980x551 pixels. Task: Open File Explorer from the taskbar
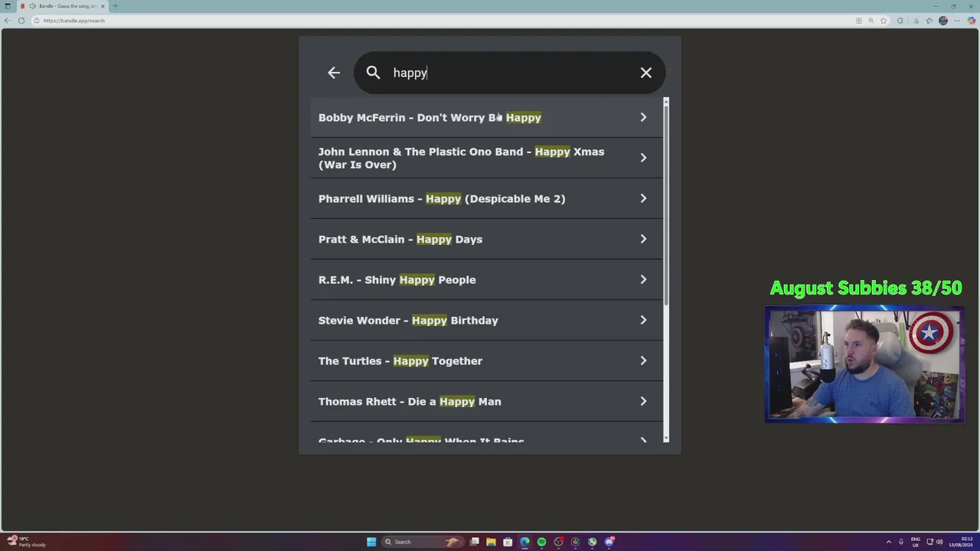[x=491, y=542]
